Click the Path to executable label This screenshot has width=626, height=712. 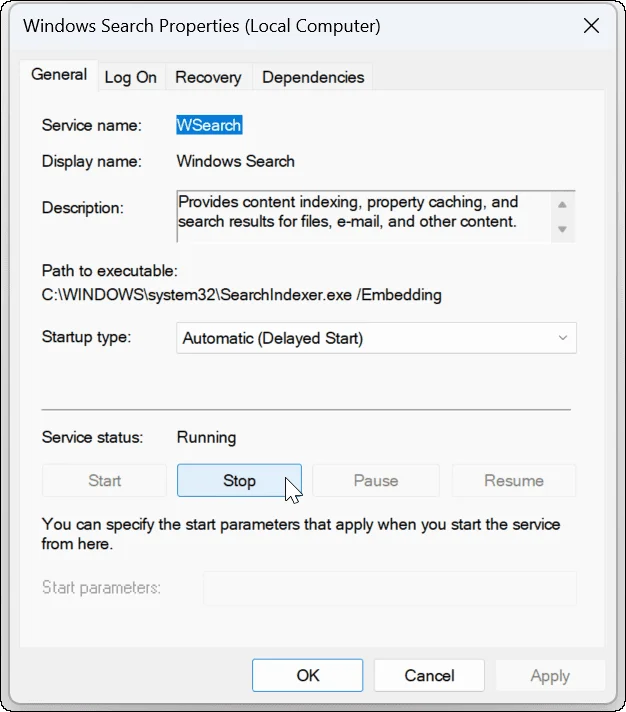click(110, 271)
